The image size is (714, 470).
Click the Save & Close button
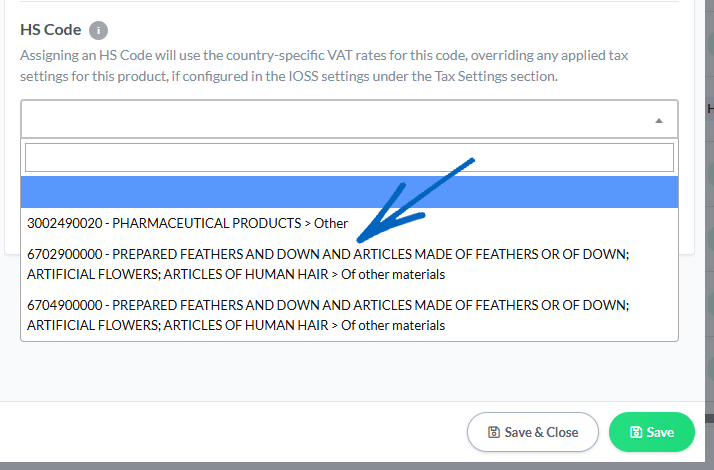(532, 432)
